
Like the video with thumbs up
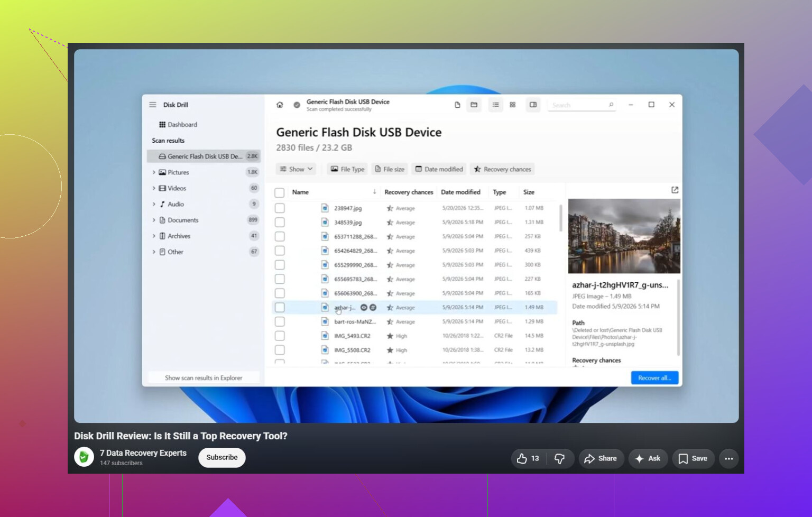click(528, 458)
